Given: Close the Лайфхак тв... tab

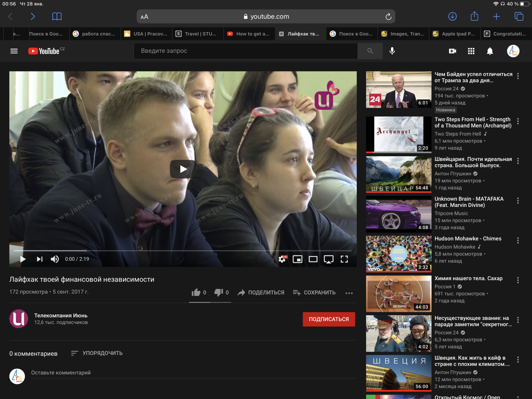Looking at the screenshot, I should click(x=281, y=34).
